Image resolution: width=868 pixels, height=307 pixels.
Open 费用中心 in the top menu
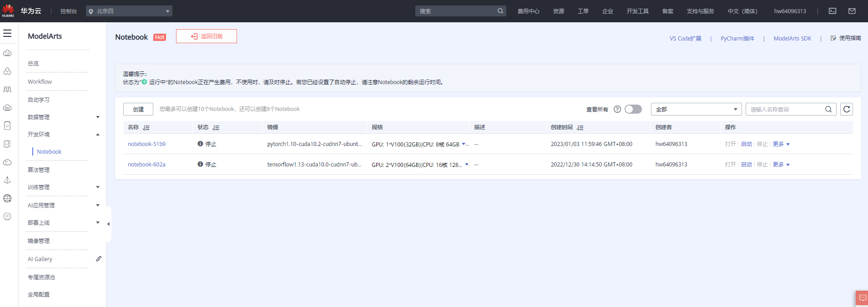[528, 11]
